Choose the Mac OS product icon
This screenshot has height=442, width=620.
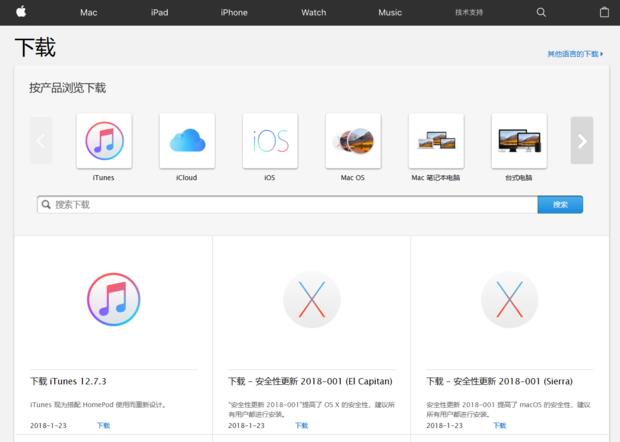point(353,141)
